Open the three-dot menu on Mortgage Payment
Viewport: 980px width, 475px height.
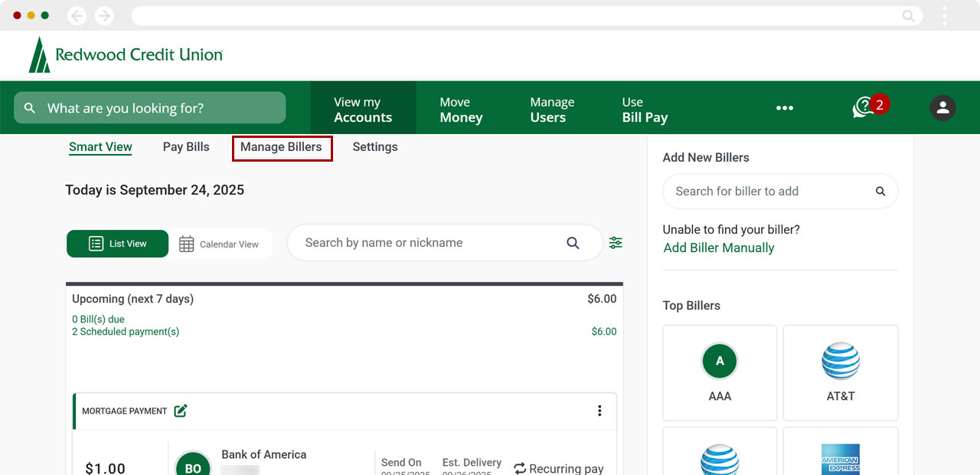(599, 411)
